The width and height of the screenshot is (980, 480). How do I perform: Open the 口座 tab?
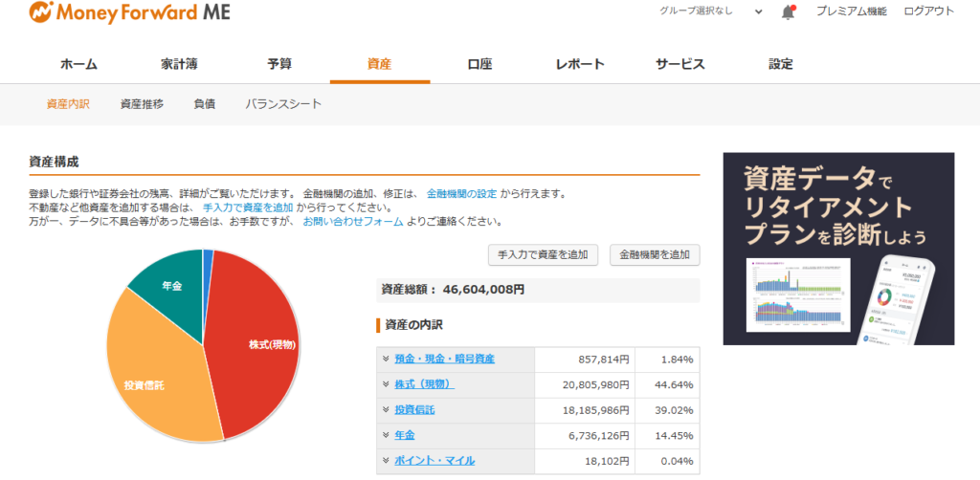(479, 64)
